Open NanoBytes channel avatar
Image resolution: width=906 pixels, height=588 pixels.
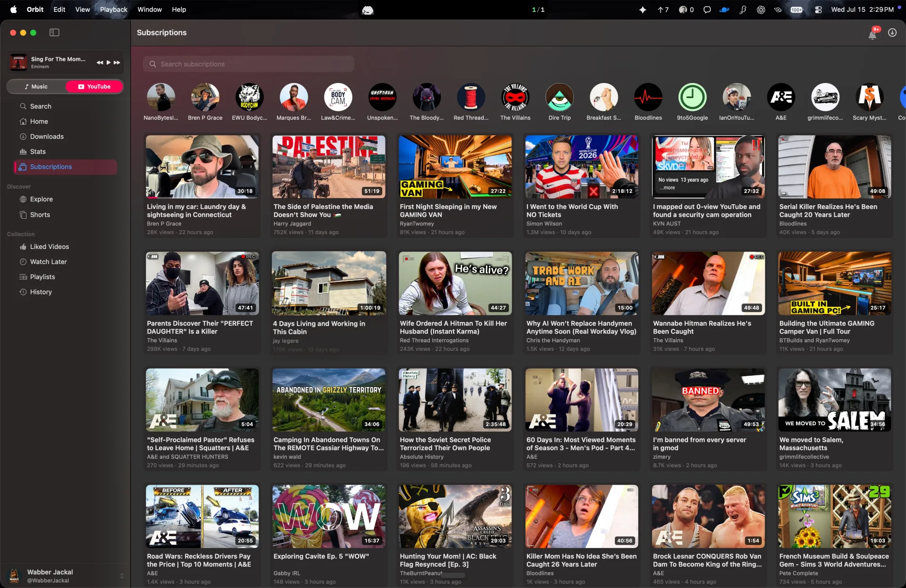point(161,97)
